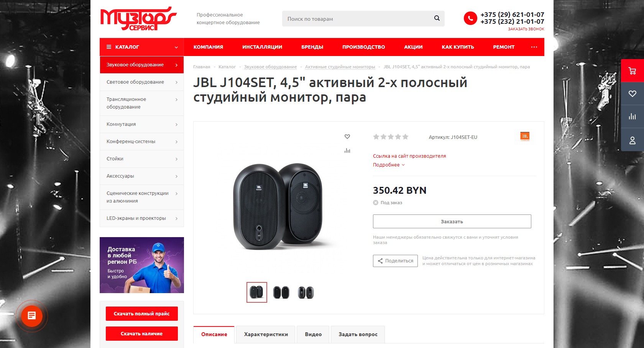Screen dimensions: 644x348
Task: Expand Световое оборудование category arrow
Action: pos(176,82)
